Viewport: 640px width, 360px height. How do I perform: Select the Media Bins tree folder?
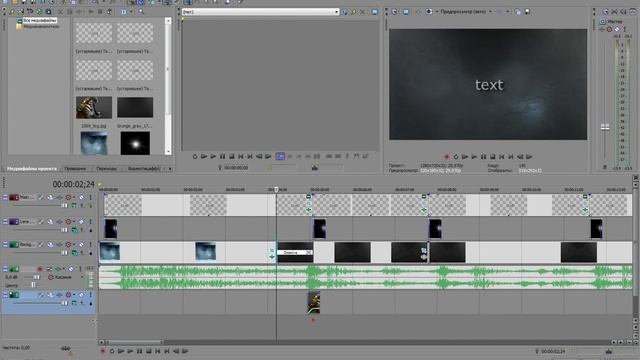coord(41,27)
